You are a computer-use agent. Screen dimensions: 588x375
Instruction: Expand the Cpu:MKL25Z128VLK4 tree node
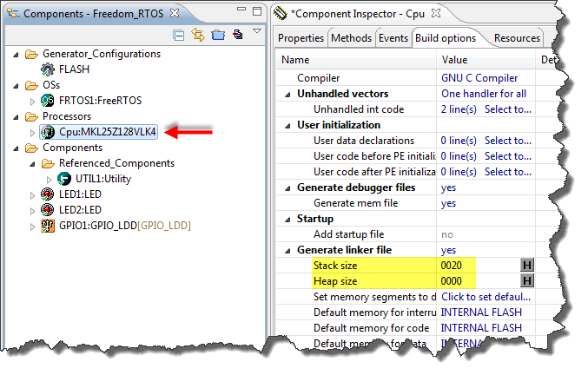pyautogui.click(x=32, y=133)
